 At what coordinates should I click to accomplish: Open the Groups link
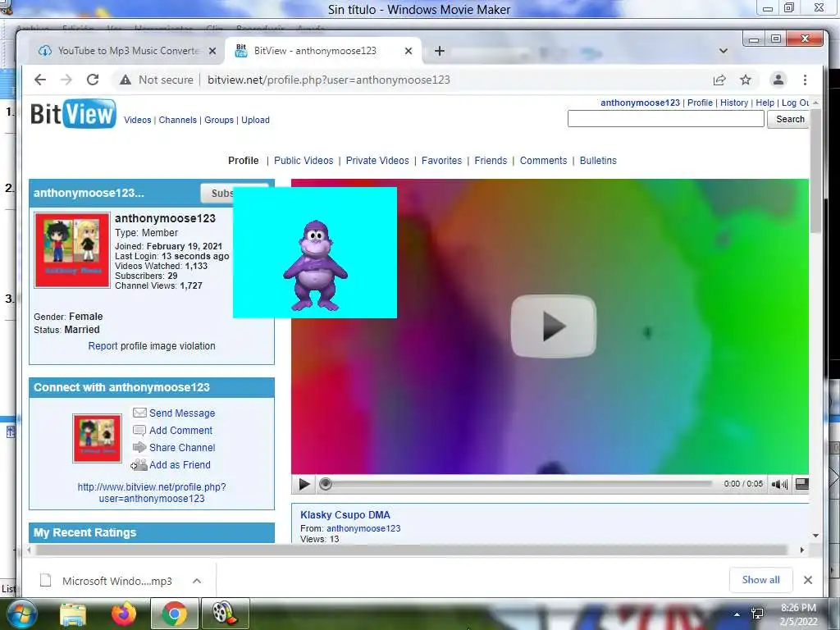click(x=219, y=120)
